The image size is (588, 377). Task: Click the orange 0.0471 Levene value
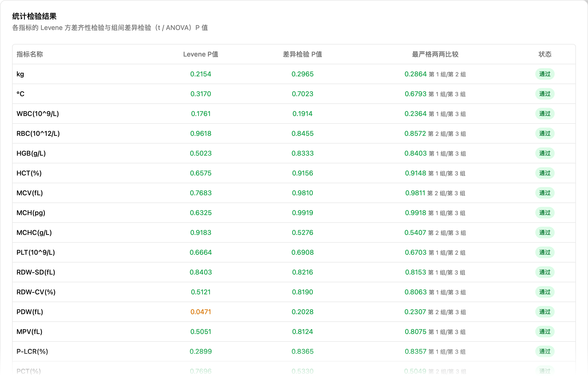[x=201, y=312]
